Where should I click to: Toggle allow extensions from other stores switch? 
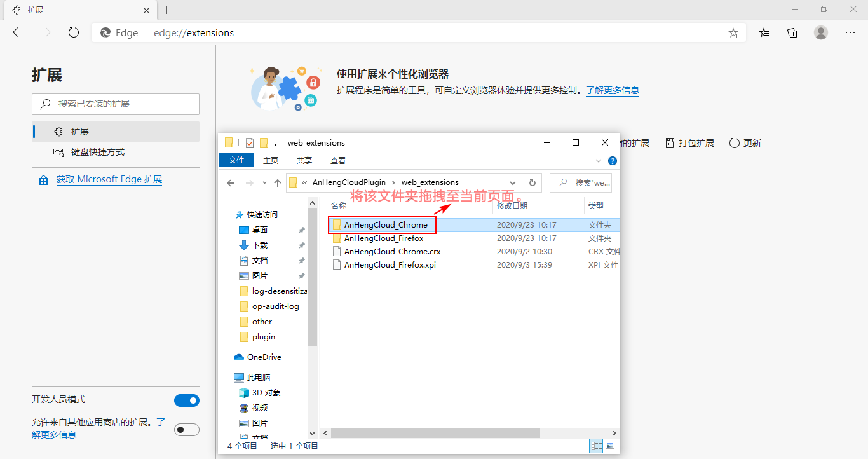(187, 430)
